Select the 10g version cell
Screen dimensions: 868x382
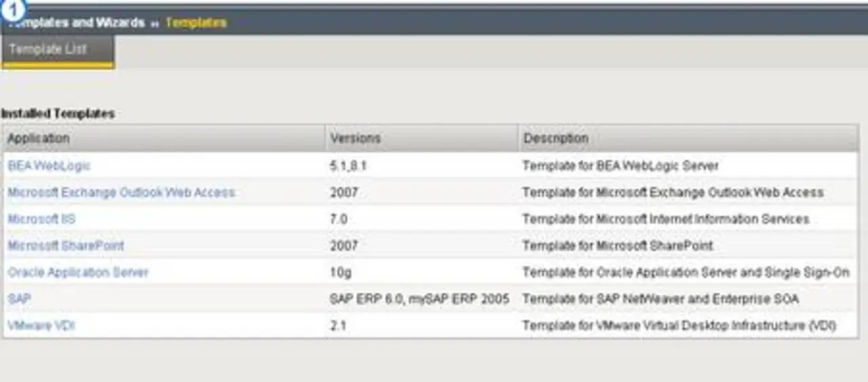pos(341,273)
